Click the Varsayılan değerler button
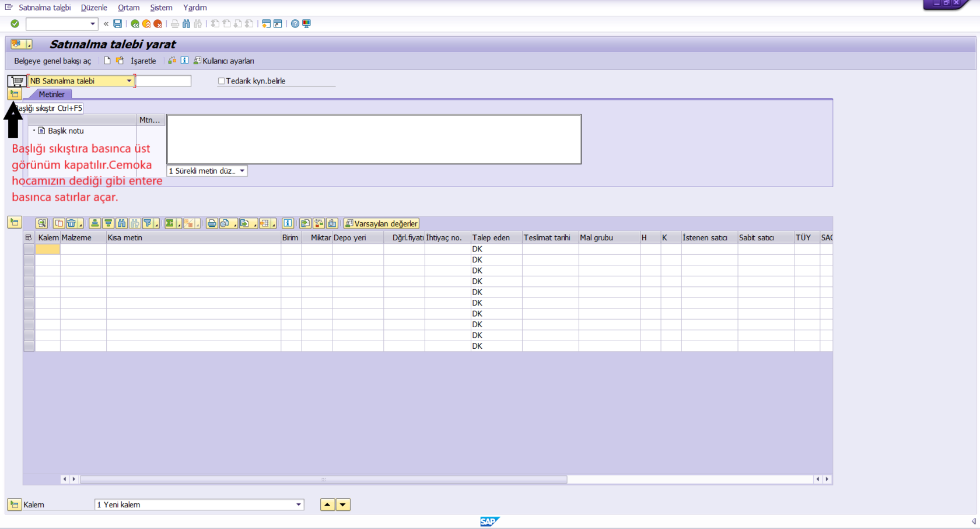980x529 pixels. coord(381,223)
